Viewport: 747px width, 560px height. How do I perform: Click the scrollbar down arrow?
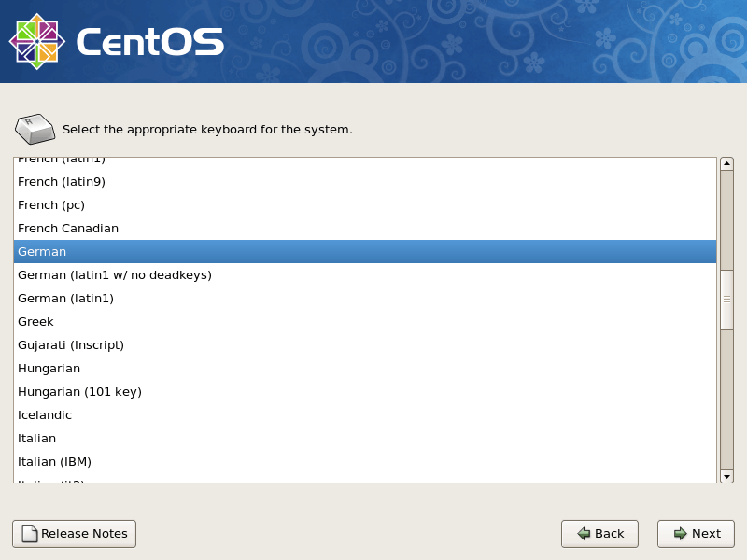tap(726, 476)
